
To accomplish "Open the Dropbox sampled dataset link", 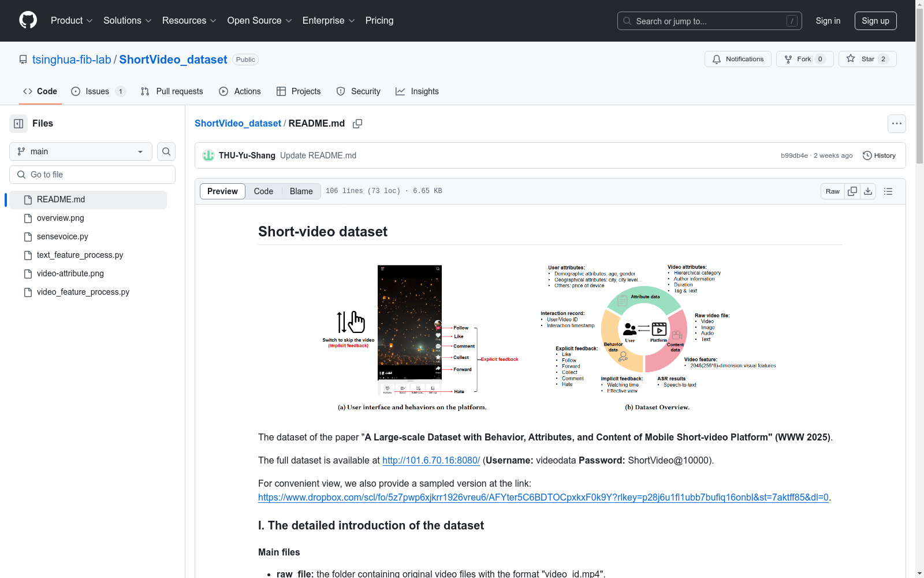I will pyautogui.click(x=543, y=497).
